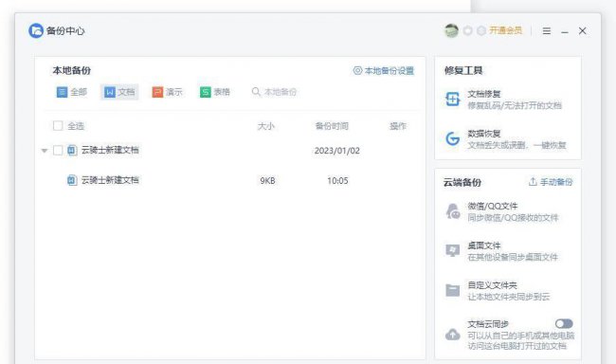Click the 备份中心 cloud logo icon

(x=36, y=30)
